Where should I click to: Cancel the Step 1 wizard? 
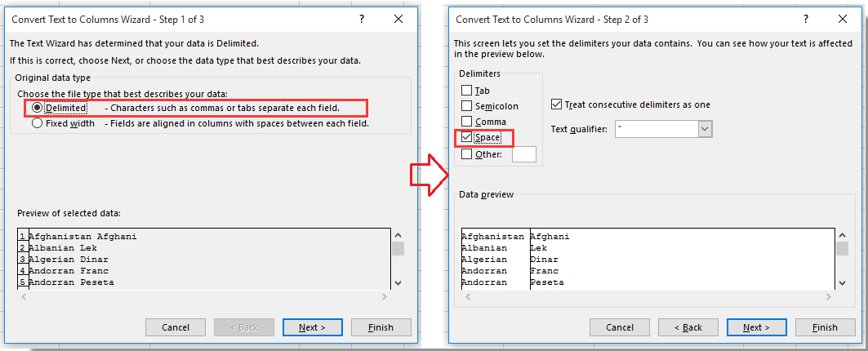(x=176, y=327)
